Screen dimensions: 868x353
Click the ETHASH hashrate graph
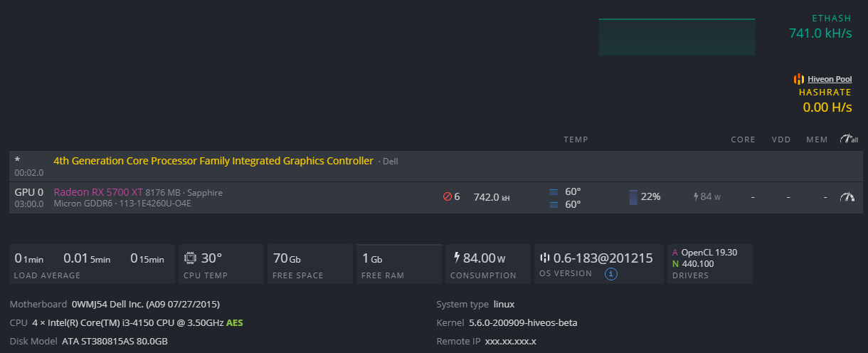click(x=677, y=37)
